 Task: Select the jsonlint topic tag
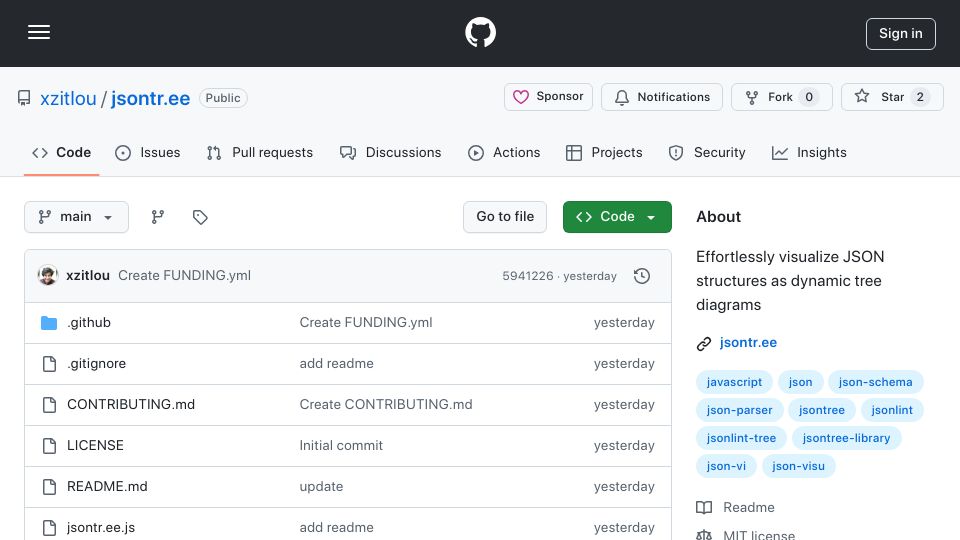892,410
